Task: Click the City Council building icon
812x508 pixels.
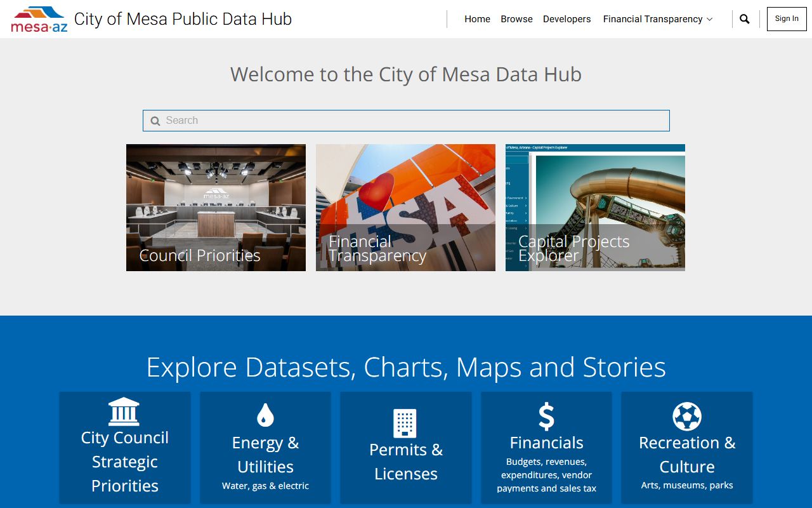Action: tap(124, 411)
